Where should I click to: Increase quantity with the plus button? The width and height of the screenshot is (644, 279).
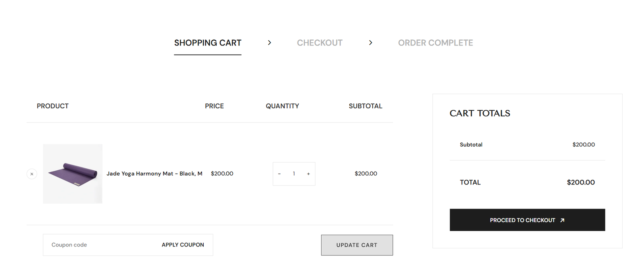tap(308, 174)
